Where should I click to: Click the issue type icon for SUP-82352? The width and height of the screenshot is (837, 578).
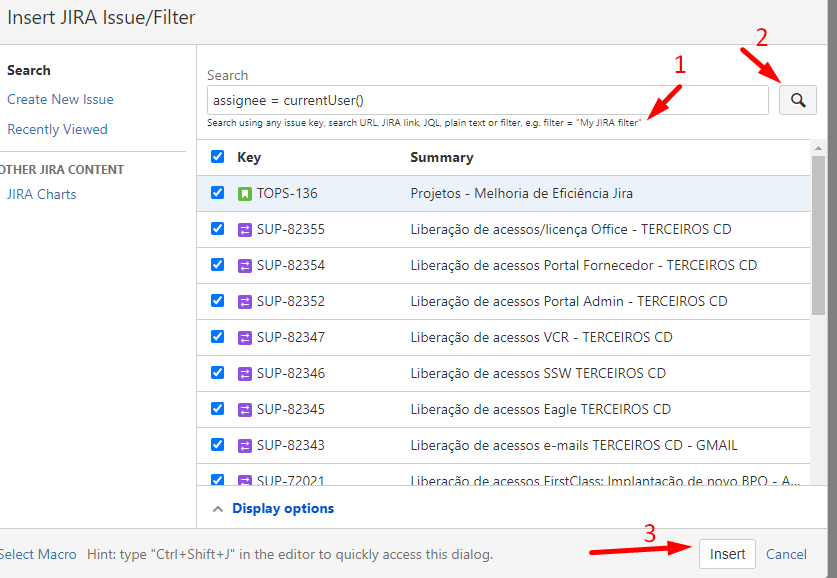(x=244, y=302)
